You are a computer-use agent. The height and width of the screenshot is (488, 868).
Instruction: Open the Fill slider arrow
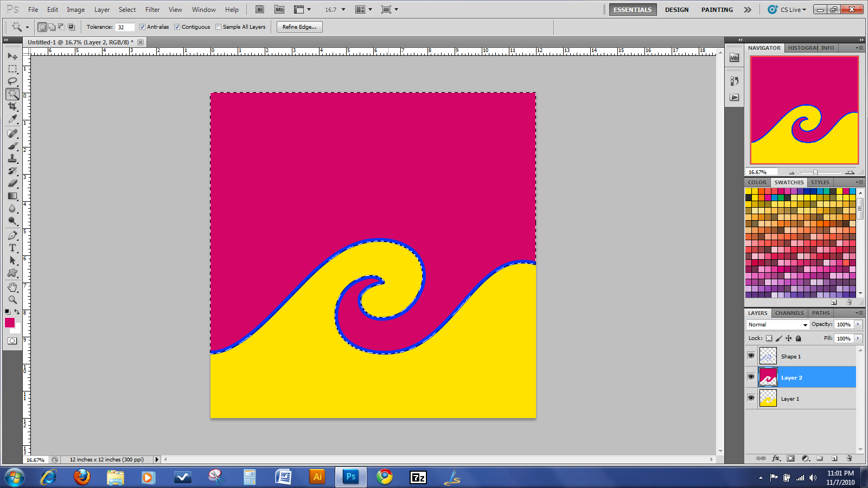pyautogui.click(x=858, y=338)
